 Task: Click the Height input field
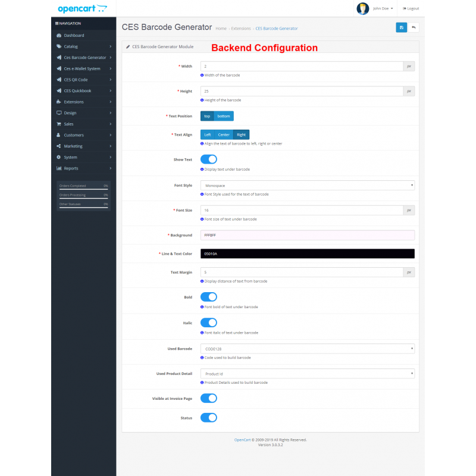(x=302, y=91)
